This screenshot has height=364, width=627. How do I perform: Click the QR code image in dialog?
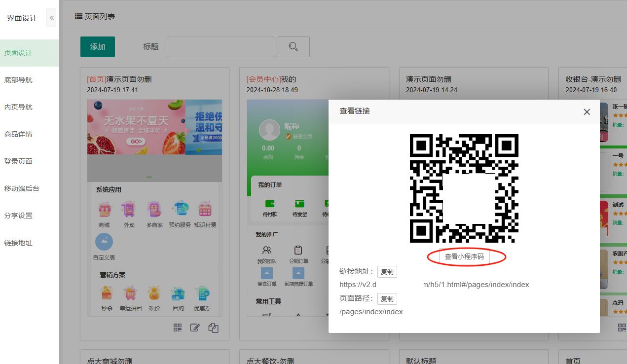click(464, 188)
